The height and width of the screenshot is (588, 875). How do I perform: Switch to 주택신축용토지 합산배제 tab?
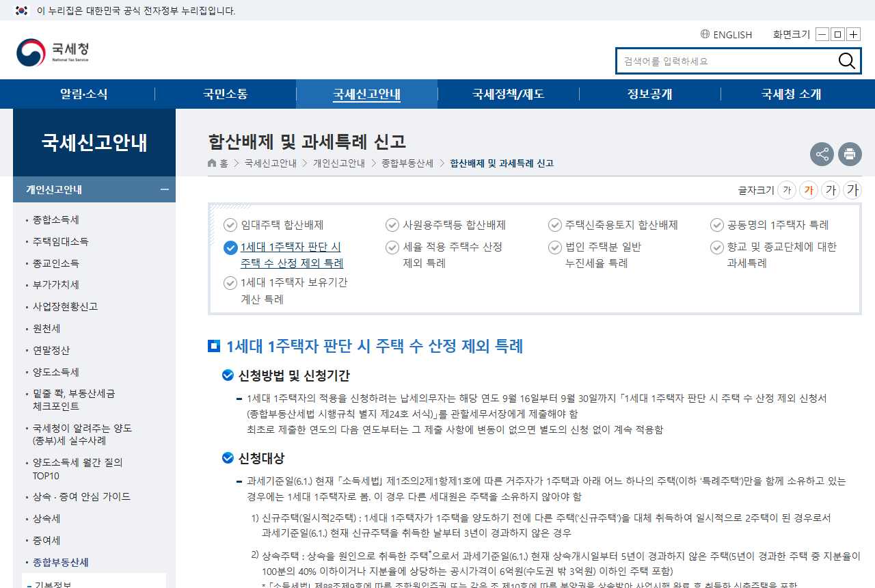click(x=613, y=225)
